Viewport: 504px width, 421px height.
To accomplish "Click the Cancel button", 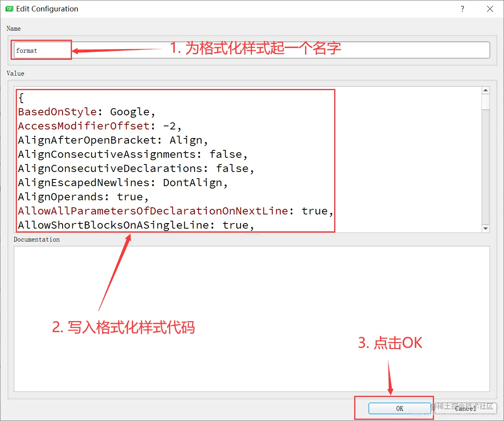I will pyautogui.click(x=466, y=408).
